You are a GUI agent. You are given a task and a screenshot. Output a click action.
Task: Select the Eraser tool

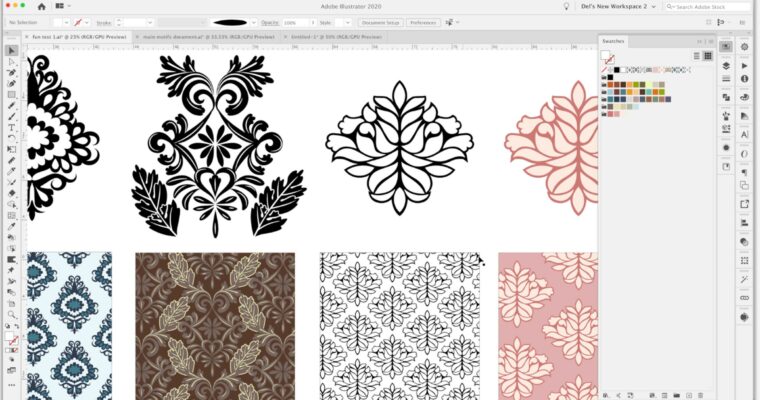click(x=12, y=193)
